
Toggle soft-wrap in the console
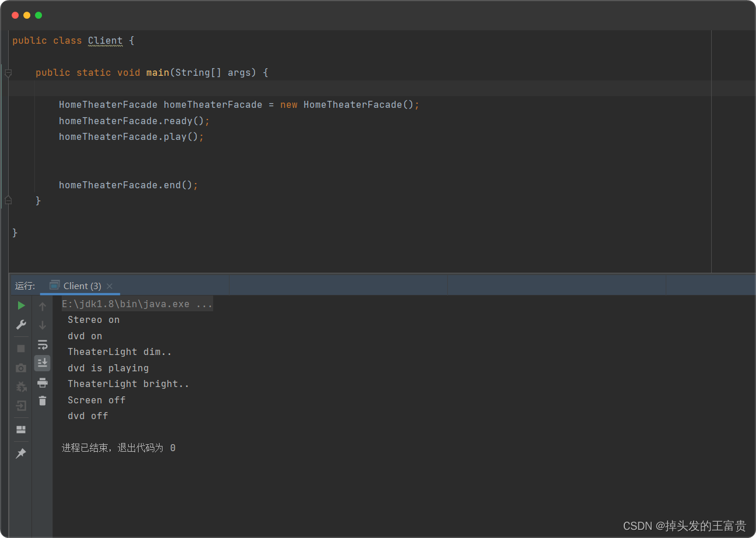43,344
